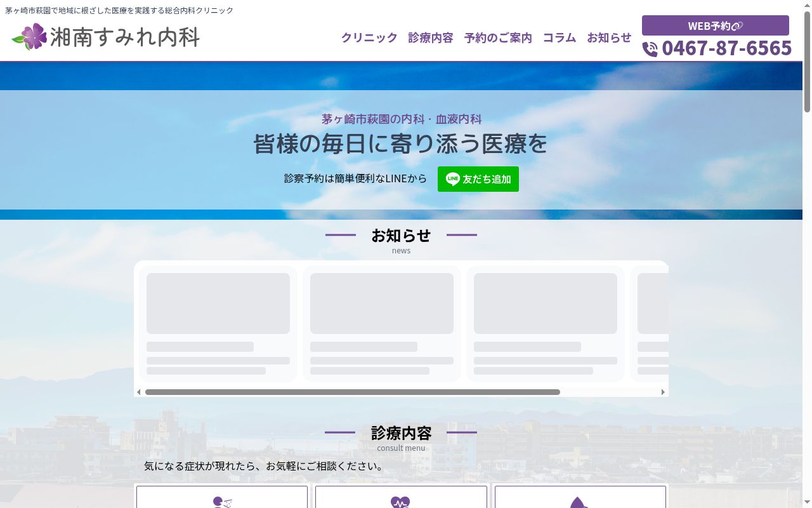
Task: Click the heart pulse icon card
Action: pyautogui.click(x=401, y=497)
